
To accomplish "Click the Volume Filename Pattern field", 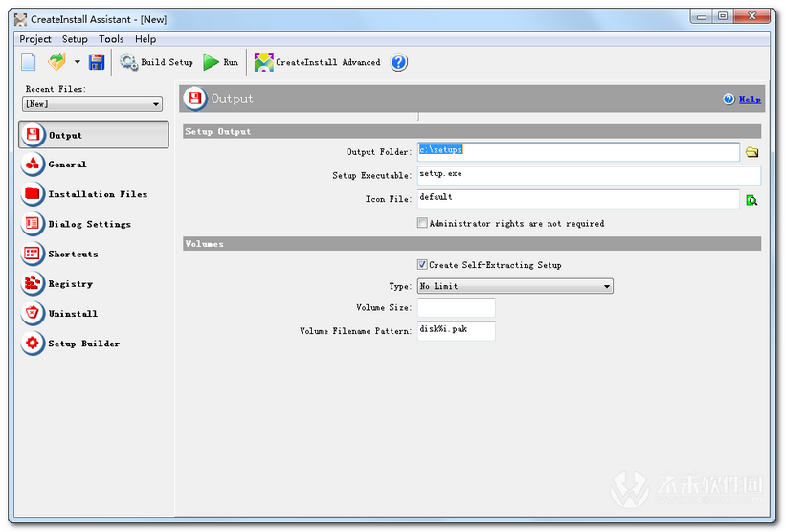I will click(456, 331).
